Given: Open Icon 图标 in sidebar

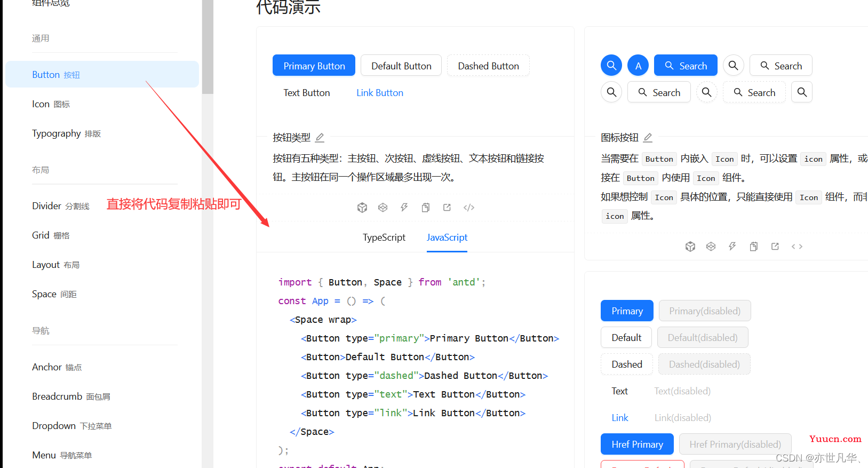Looking at the screenshot, I should point(102,104).
